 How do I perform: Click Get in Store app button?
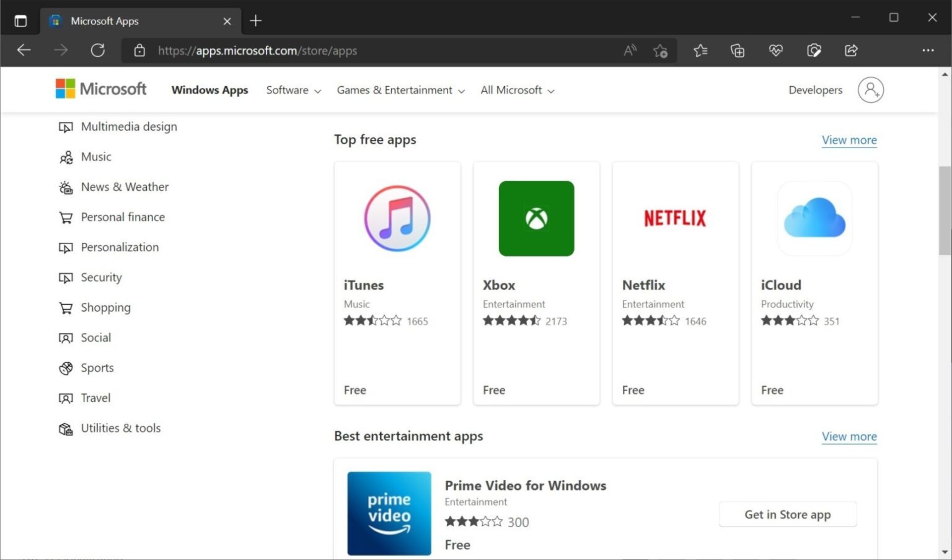click(787, 514)
